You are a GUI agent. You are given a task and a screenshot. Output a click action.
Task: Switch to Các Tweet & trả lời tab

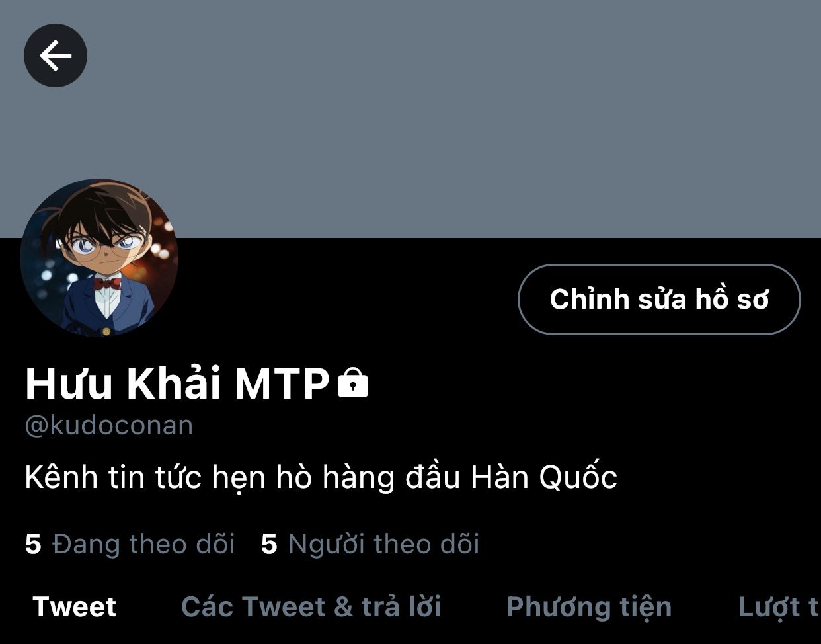pyautogui.click(x=311, y=607)
